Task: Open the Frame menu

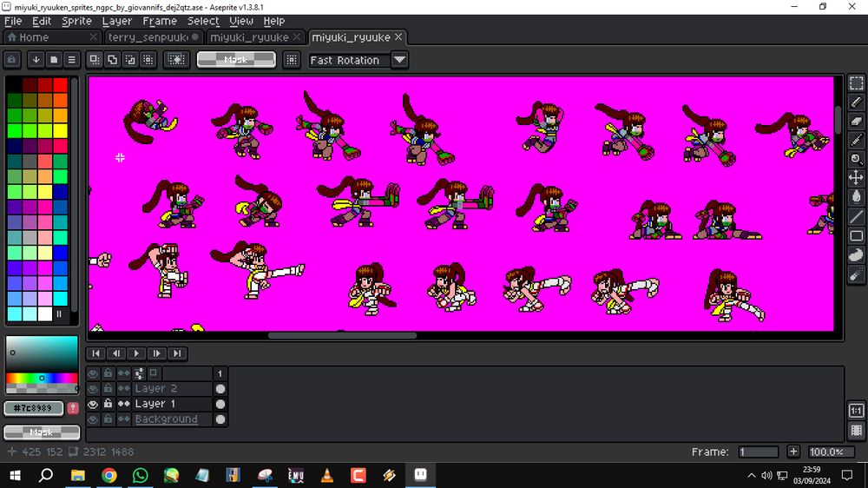Action: (160, 21)
